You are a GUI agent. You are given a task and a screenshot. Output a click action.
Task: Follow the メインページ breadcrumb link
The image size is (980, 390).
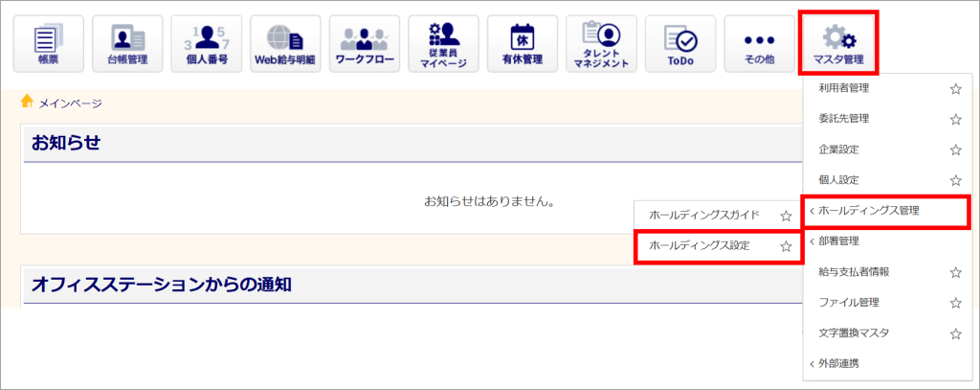click(x=71, y=103)
